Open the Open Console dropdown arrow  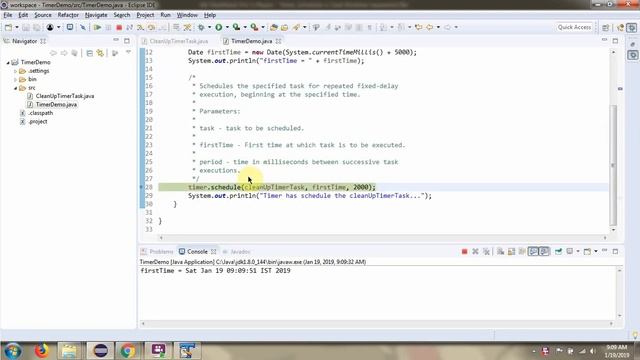coord(596,251)
